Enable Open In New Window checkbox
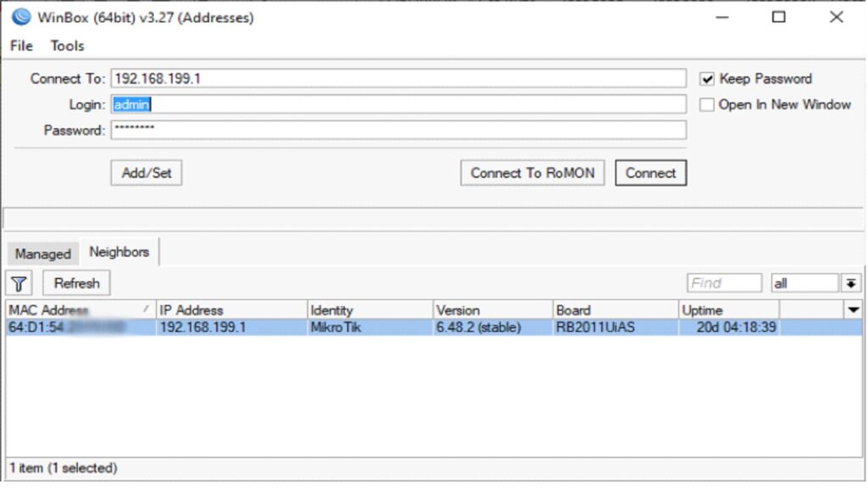 click(x=707, y=105)
